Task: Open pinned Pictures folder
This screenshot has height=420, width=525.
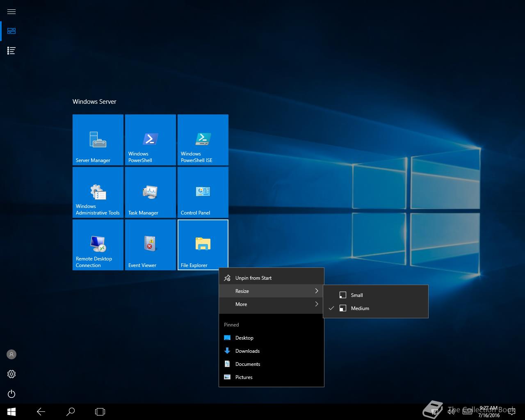Action: (x=272, y=377)
